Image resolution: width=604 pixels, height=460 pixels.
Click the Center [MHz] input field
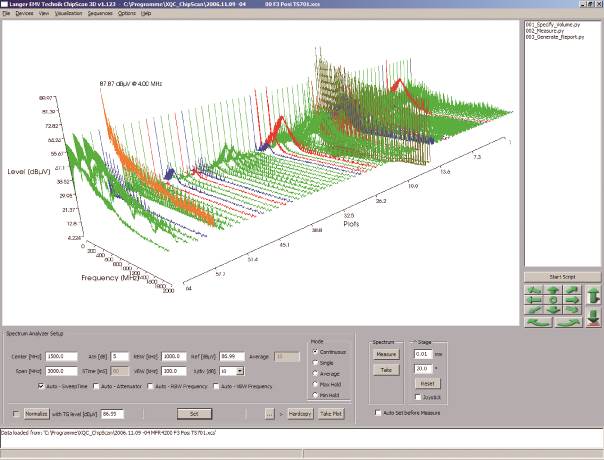pyautogui.click(x=62, y=356)
